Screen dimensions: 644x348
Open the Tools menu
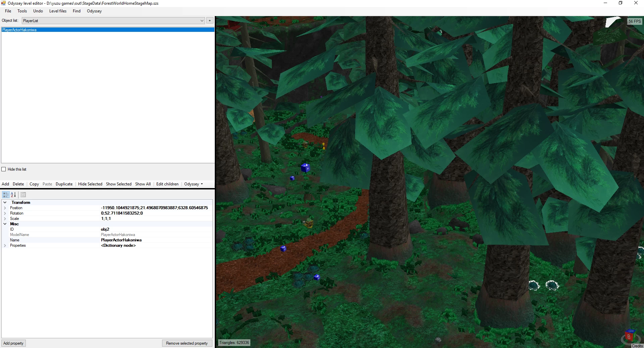[22, 11]
